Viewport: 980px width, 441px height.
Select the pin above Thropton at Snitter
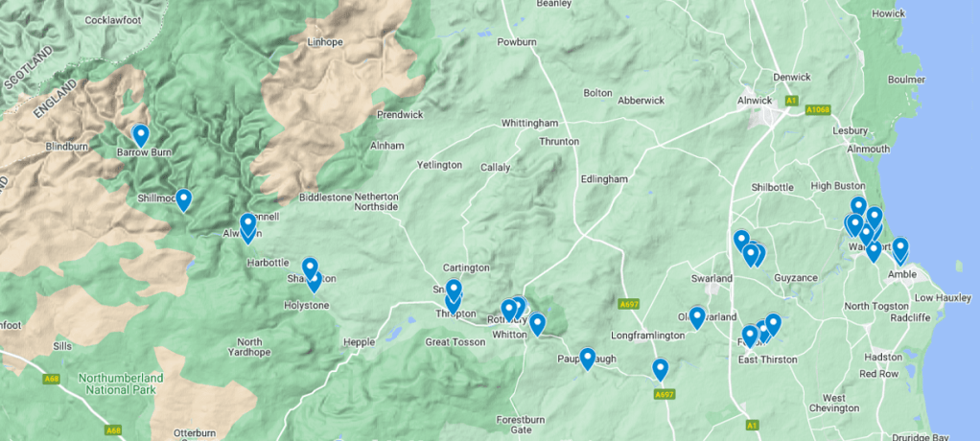[454, 290]
